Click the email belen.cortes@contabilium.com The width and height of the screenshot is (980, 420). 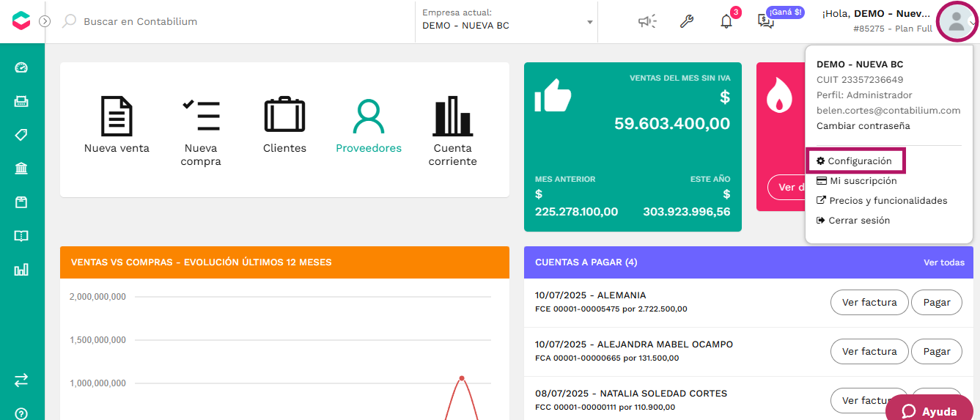tap(888, 111)
